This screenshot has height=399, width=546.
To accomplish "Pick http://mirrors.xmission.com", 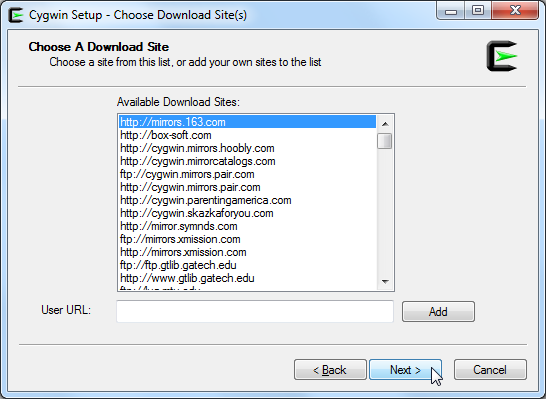I will [248, 252].
